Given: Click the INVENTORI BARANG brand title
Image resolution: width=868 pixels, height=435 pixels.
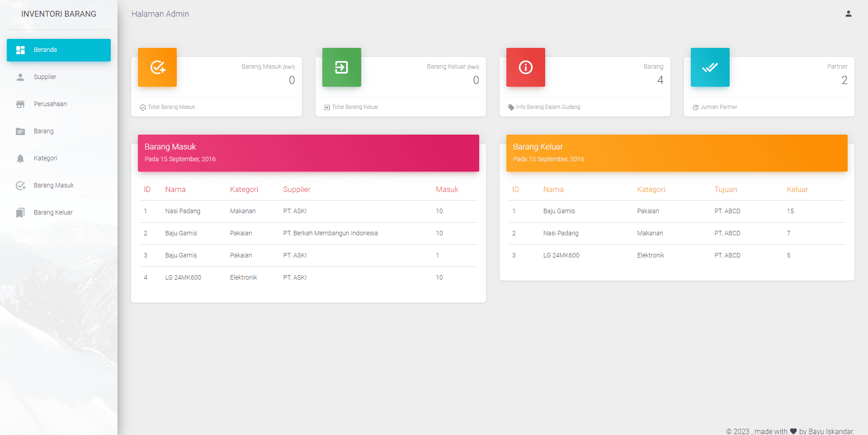Looking at the screenshot, I should pyautogui.click(x=59, y=14).
